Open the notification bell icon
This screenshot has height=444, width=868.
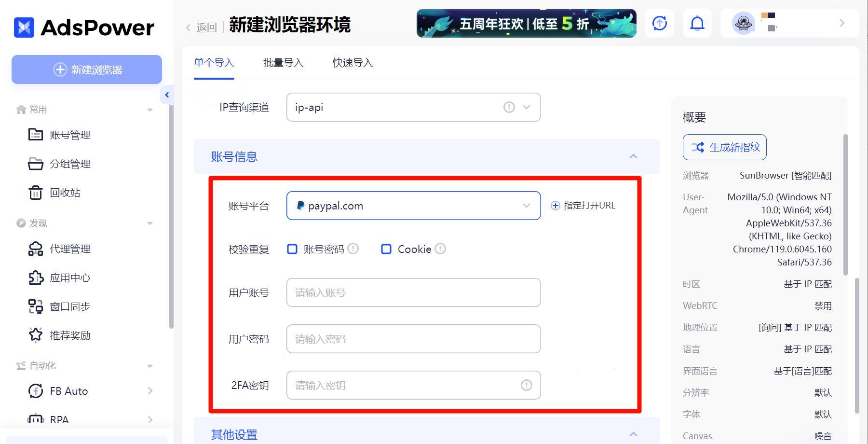point(697,23)
